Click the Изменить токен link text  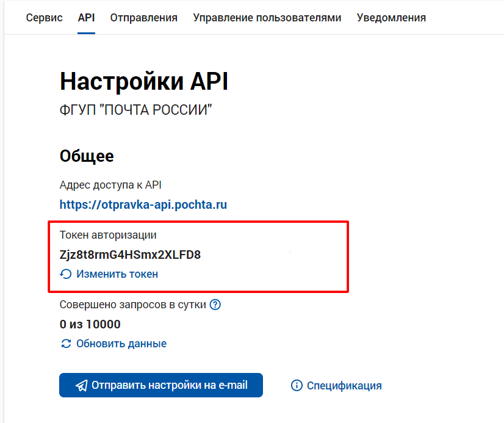pyautogui.click(x=117, y=275)
